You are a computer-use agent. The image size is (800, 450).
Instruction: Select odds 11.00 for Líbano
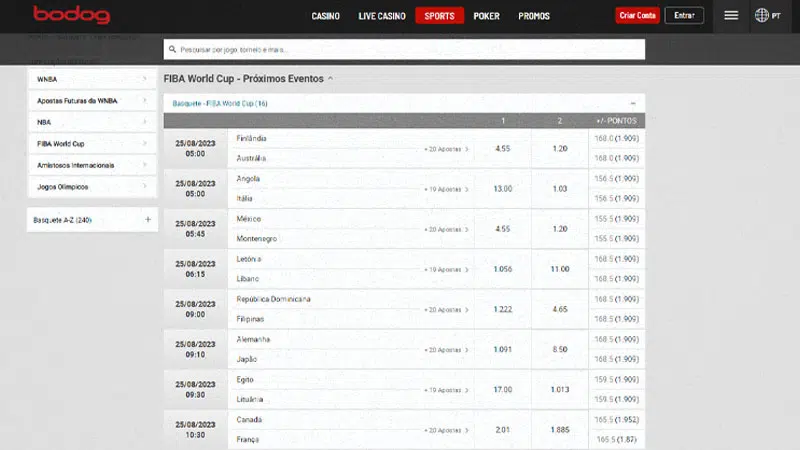click(x=560, y=269)
